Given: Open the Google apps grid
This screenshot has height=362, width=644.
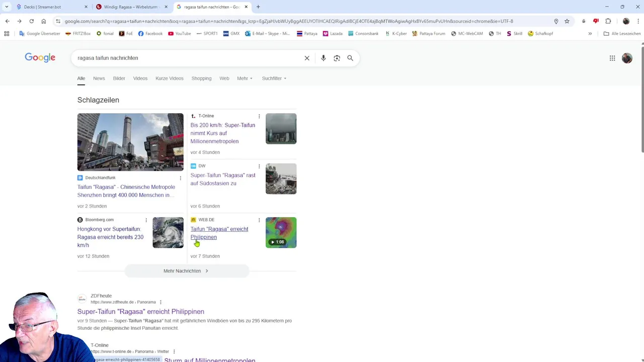Looking at the screenshot, I should 612,58.
